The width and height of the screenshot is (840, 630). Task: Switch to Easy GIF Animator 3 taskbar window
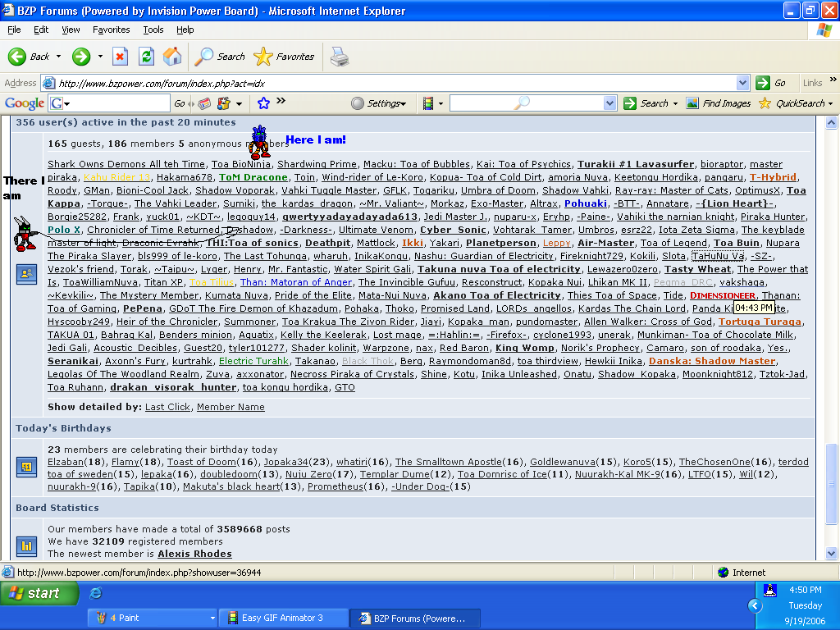pyautogui.click(x=284, y=618)
